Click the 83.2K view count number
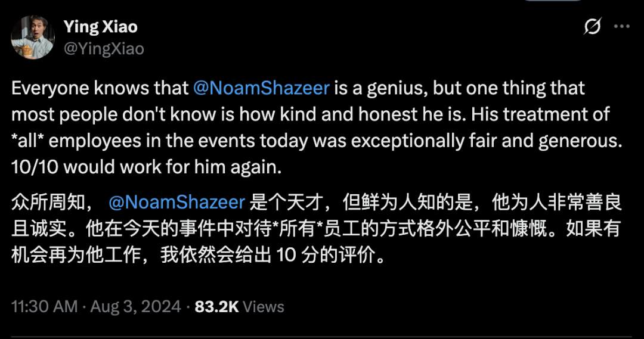 click(216, 306)
